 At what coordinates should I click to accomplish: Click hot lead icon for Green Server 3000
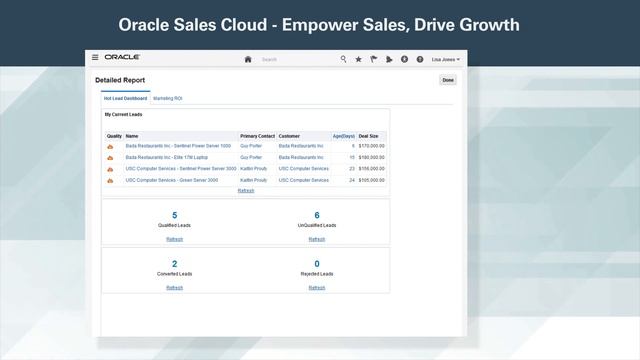click(x=110, y=181)
